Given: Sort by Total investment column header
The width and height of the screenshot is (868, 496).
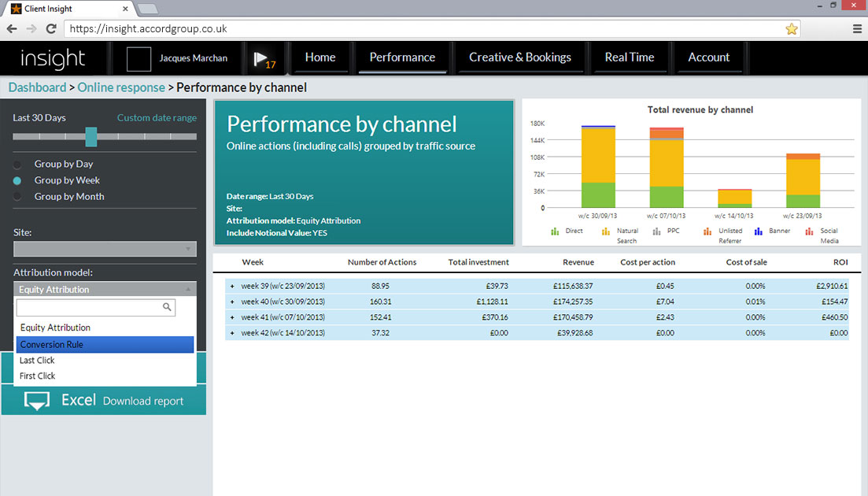Looking at the screenshot, I should [478, 262].
